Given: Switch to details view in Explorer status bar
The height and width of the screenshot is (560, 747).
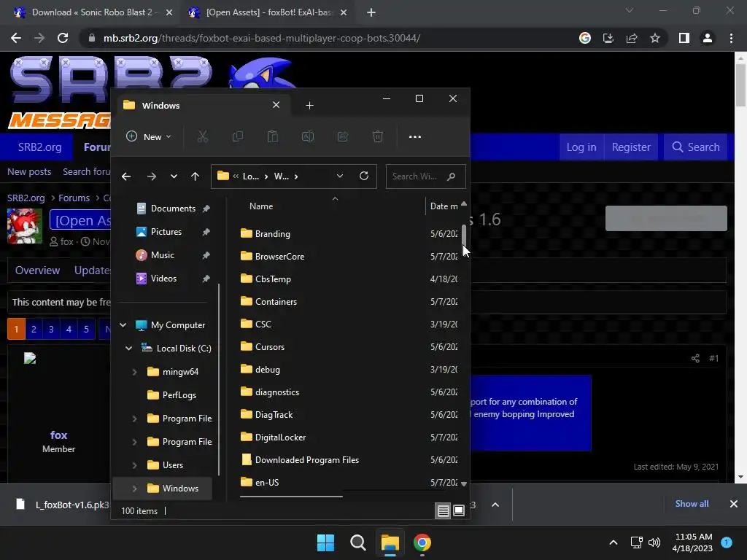Looking at the screenshot, I should click(x=443, y=510).
